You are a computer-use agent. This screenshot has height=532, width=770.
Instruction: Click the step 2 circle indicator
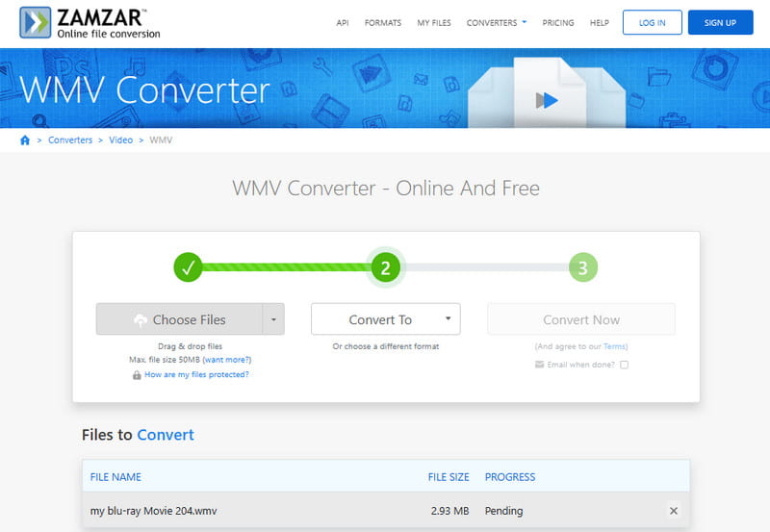pyautogui.click(x=385, y=267)
